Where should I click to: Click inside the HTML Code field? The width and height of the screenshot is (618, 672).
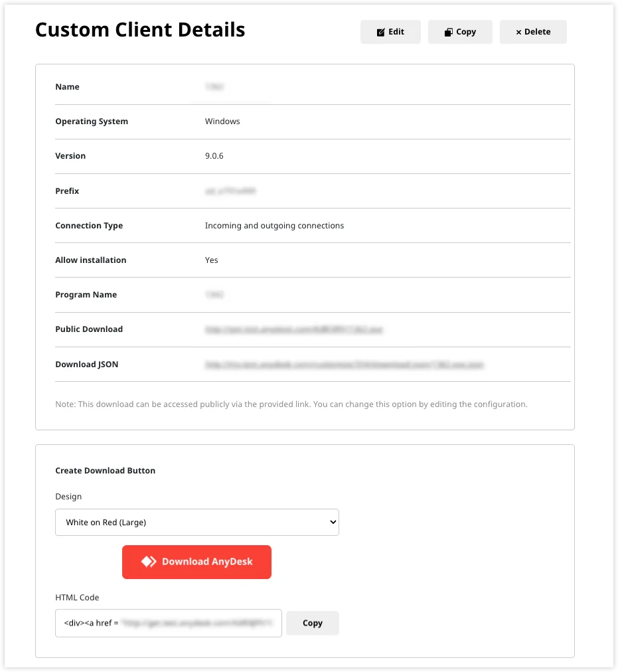click(x=169, y=623)
